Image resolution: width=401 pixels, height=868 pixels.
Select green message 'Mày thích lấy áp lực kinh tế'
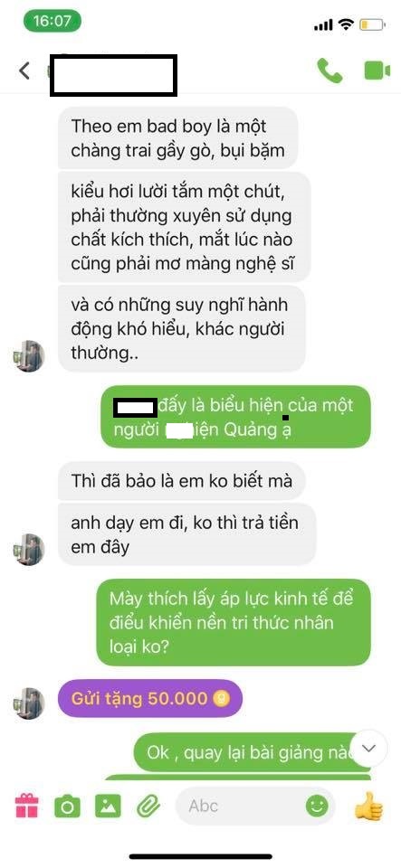pyautogui.click(x=234, y=622)
